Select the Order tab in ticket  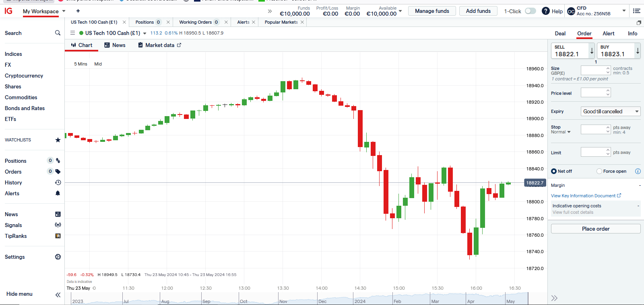click(584, 33)
